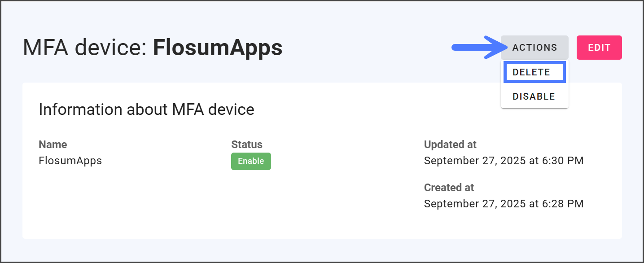Click the "Created at" label
The height and width of the screenshot is (263, 644).
(x=449, y=188)
